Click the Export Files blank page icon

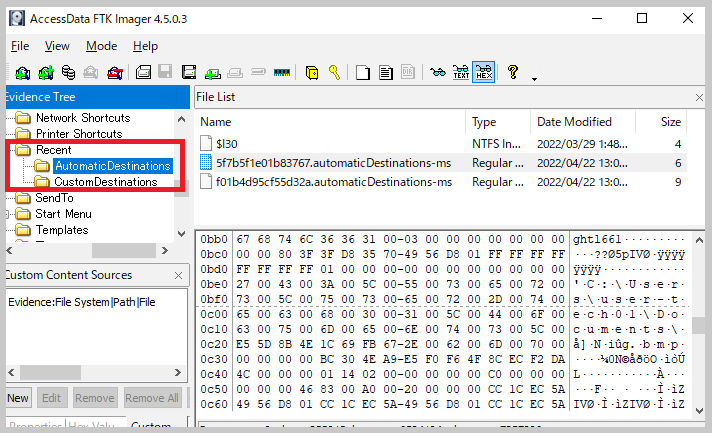click(x=363, y=73)
